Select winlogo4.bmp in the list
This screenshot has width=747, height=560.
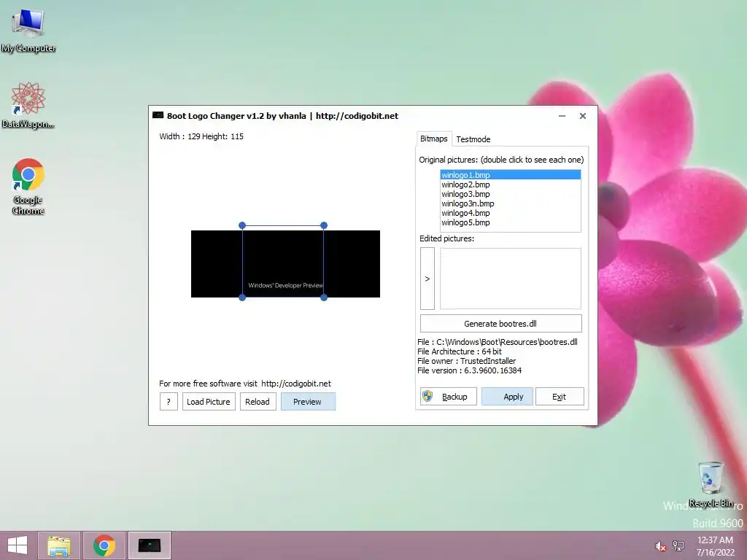[x=510, y=213]
